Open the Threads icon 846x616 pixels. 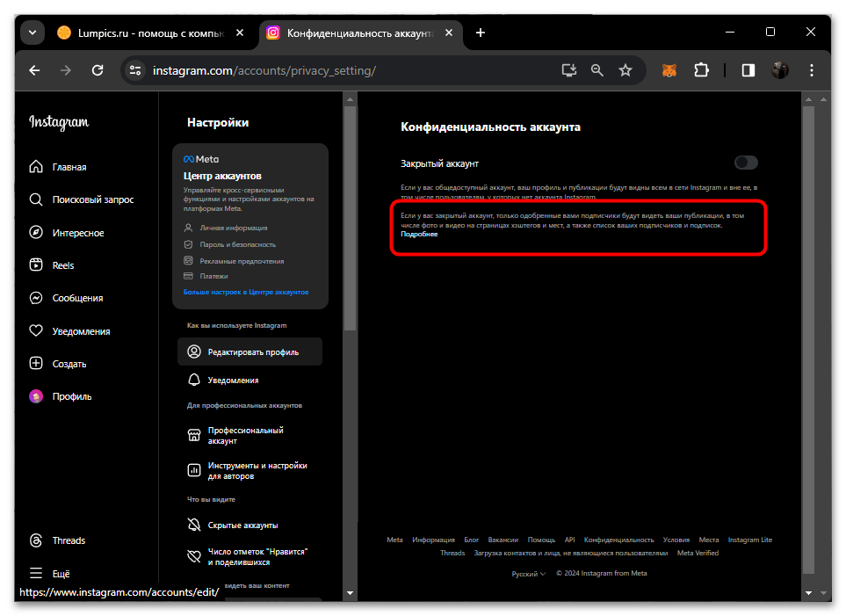pyautogui.click(x=36, y=540)
